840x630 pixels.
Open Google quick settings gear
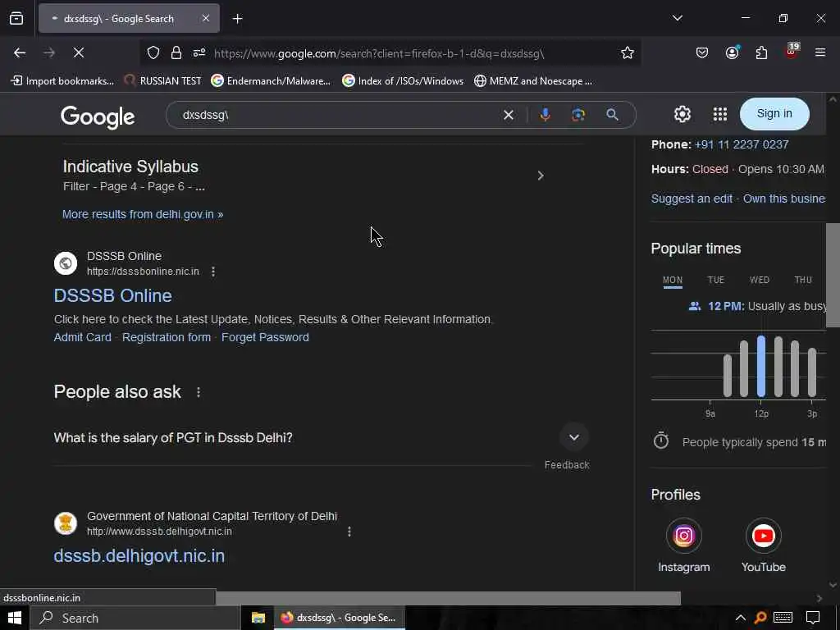point(682,114)
